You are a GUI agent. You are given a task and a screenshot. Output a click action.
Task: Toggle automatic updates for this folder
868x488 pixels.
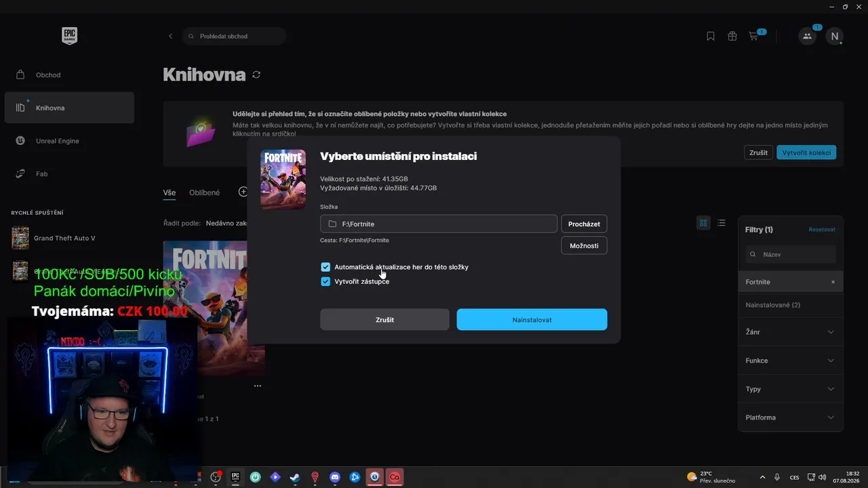(325, 267)
